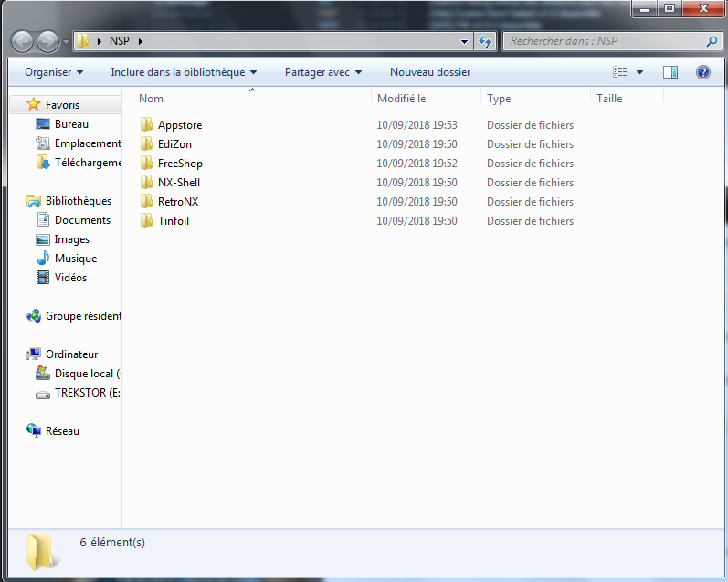Open the Musique library

coord(76,259)
